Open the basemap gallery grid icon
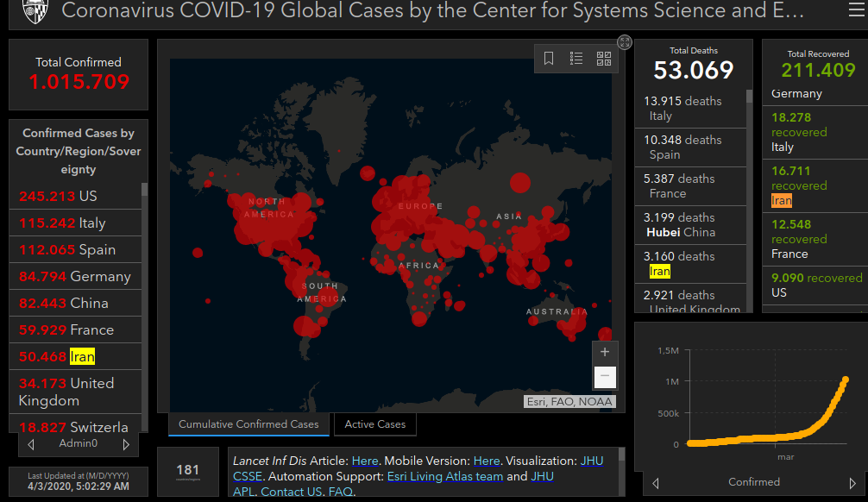Screen dimensions: 868x502 click(x=604, y=58)
